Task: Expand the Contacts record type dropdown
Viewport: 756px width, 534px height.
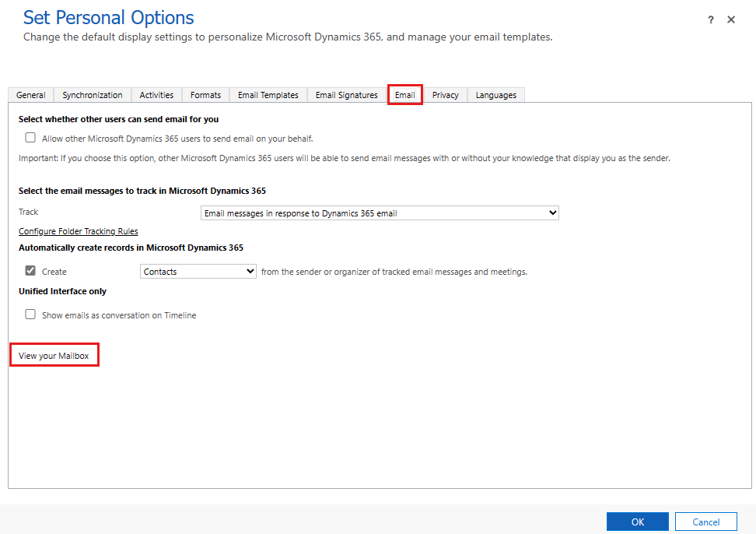Action: 198,272
